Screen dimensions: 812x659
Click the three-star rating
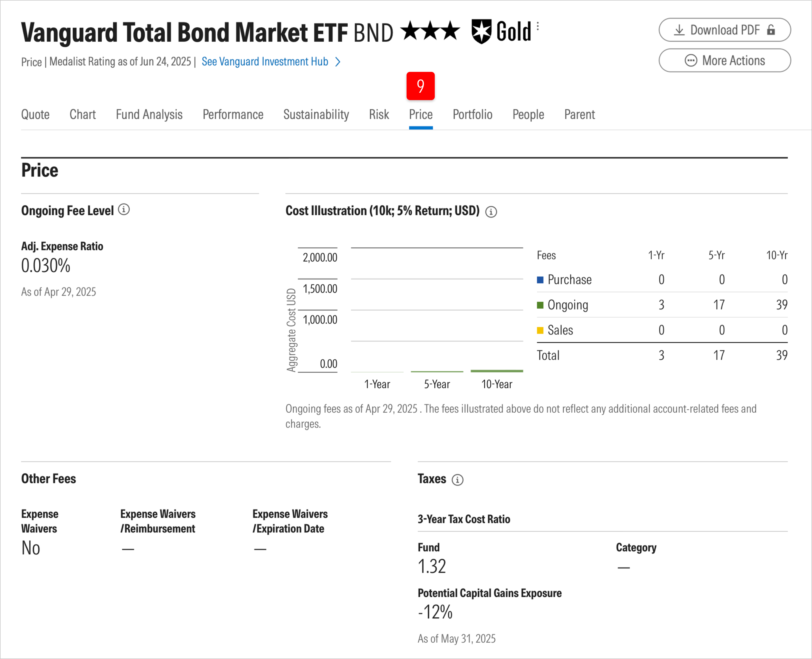430,31
